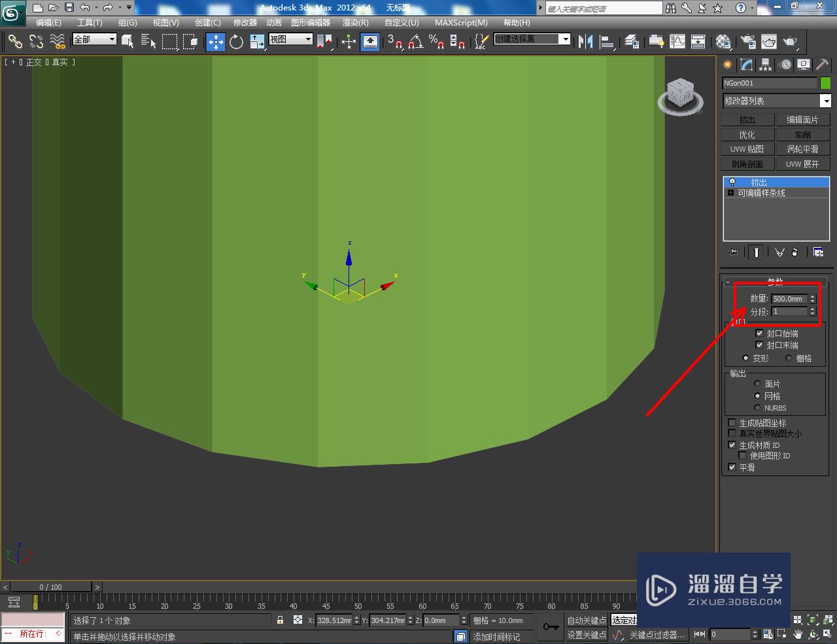This screenshot has height=644, width=837.
Task: Click the Mirror tool icon
Action: [x=586, y=42]
